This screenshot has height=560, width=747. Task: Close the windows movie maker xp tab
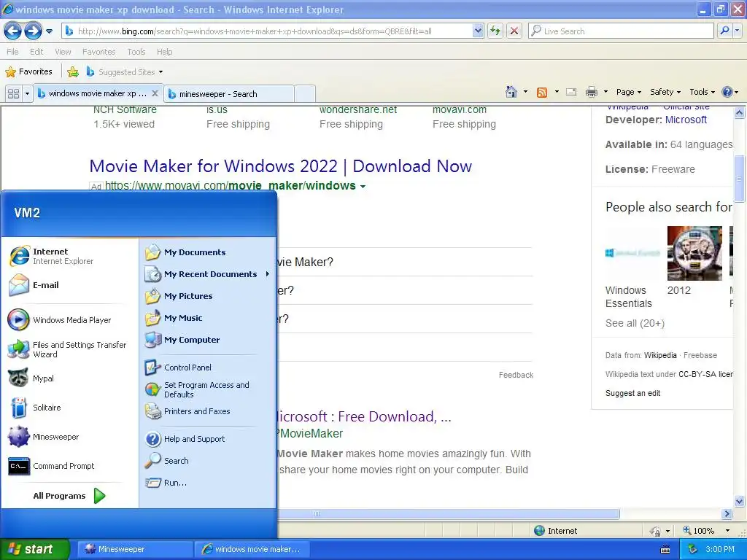(x=155, y=93)
